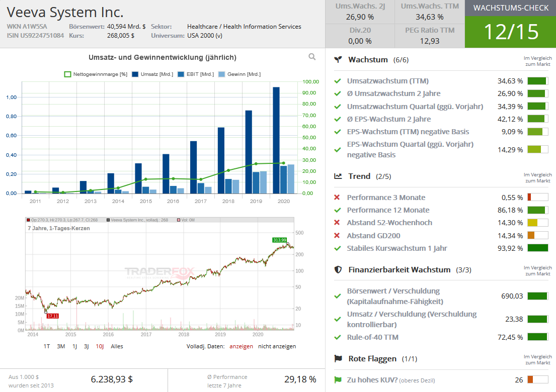
Task: Click the Zu hohes KUV comparison bar
Action: (537, 380)
